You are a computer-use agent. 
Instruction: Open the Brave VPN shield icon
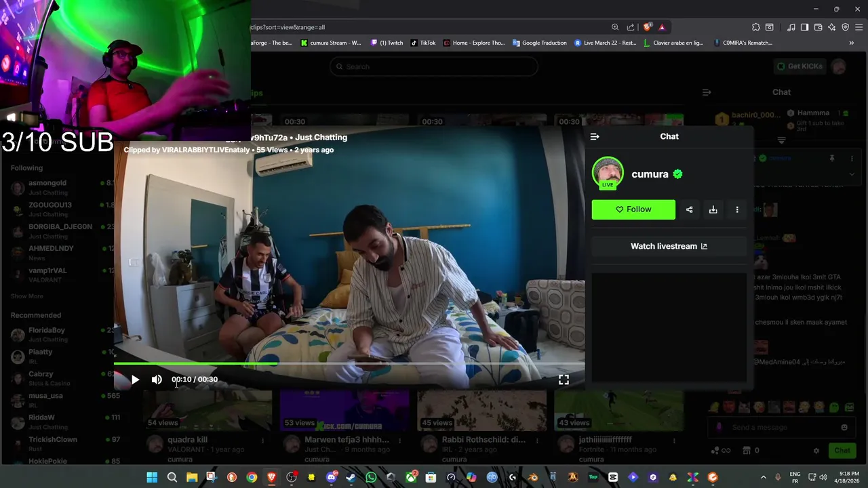[846, 27]
